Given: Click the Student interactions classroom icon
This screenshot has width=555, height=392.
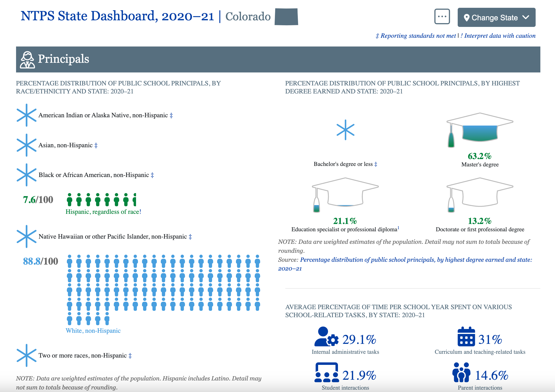Looking at the screenshot, I should (x=327, y=372).
